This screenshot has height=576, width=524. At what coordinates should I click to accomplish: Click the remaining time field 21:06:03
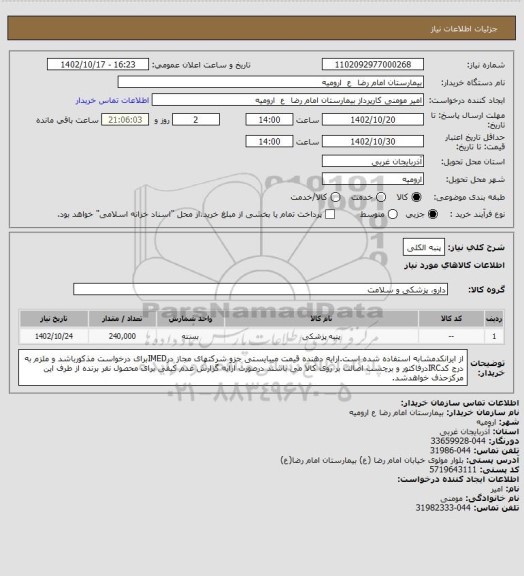125,120
